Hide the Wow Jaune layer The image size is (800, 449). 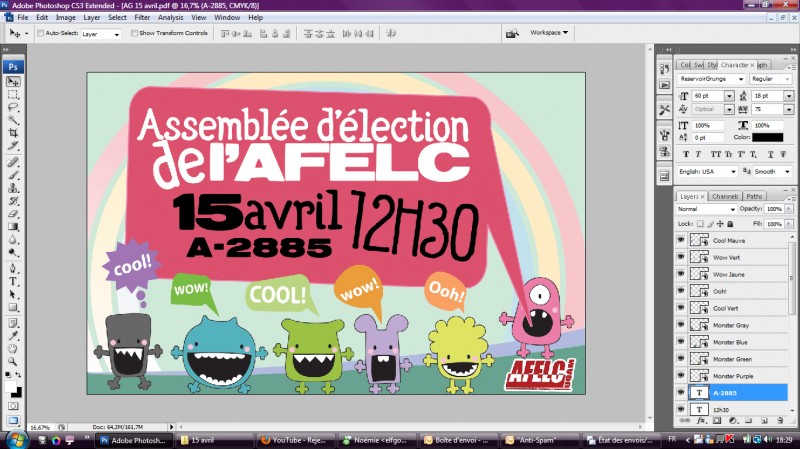[x=681, y=274]
